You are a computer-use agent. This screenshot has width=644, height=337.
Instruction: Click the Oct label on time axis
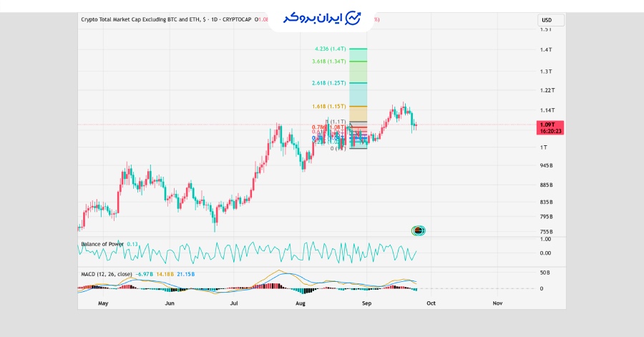pyautogui.click(x=431, y=303)
